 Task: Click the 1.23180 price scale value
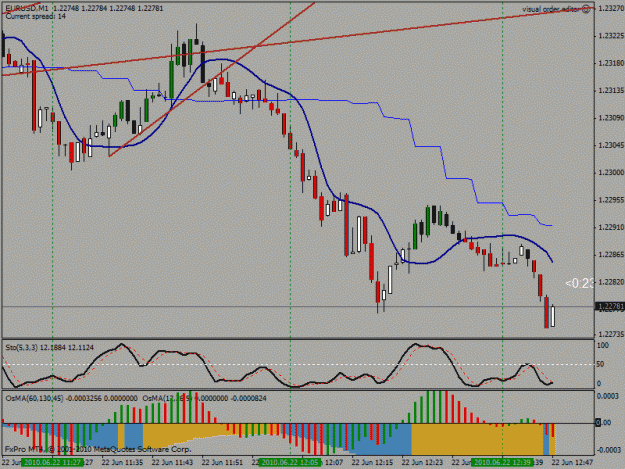pos(611,63)
